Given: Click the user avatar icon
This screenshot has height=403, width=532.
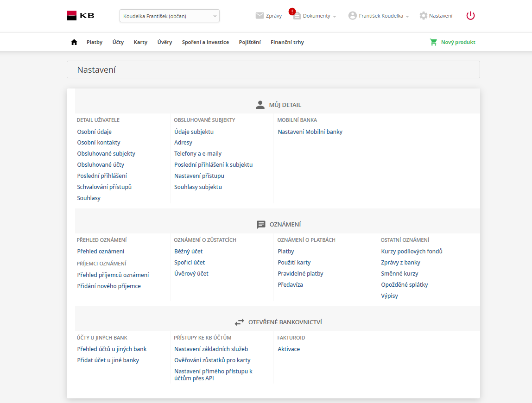Looking at the screenshot, I should 353,16.
